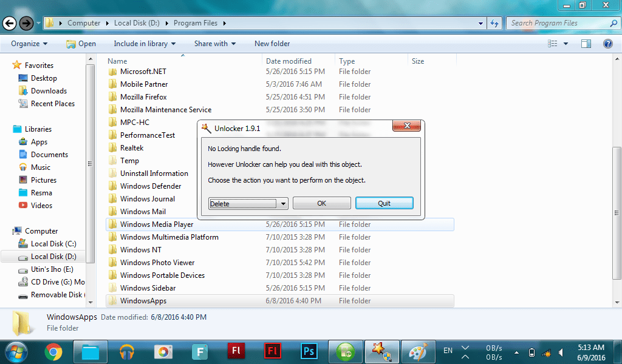
Task: Open the Help question mark icon
Action: pos(607,44)
